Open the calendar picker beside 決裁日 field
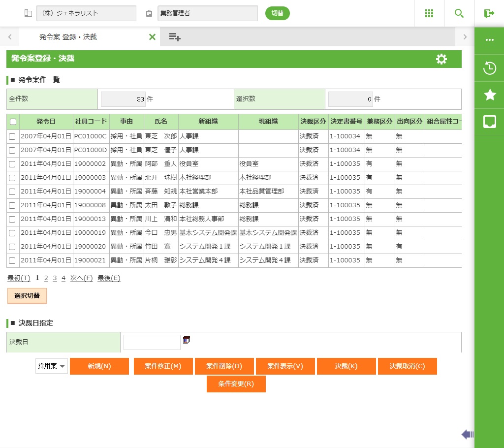This screenshot has width=504, height=448. [187, 340]
